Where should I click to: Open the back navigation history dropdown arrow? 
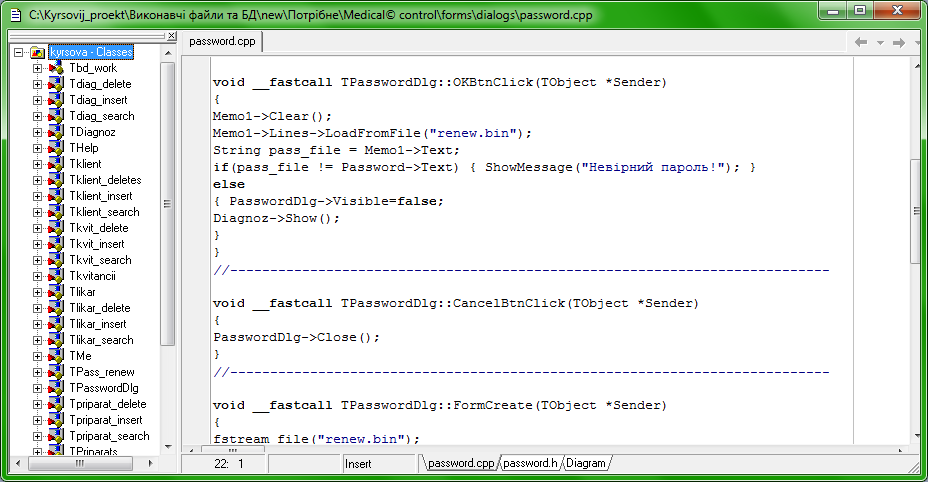(x=880, y=43)
